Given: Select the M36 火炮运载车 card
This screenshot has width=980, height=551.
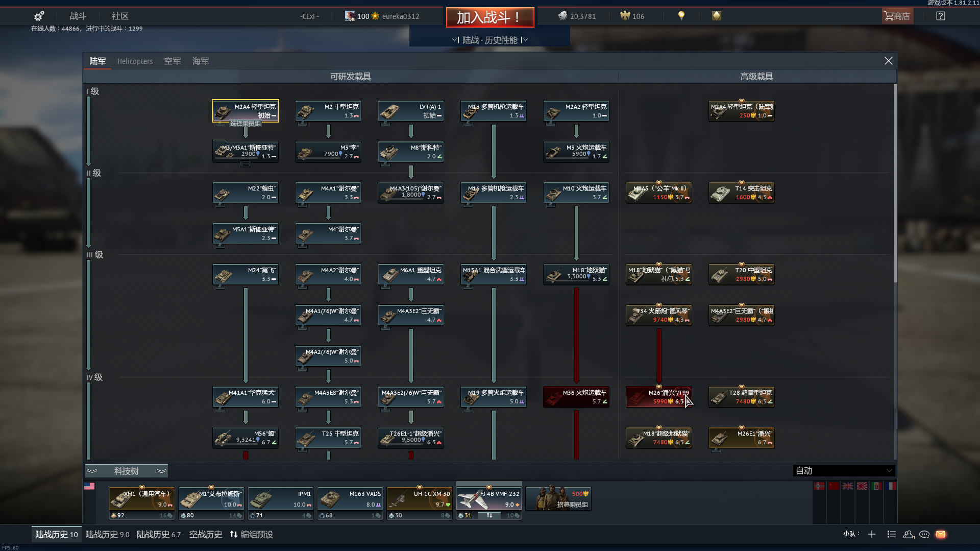Looking at the screenshot, I should [x=576, y=397].
